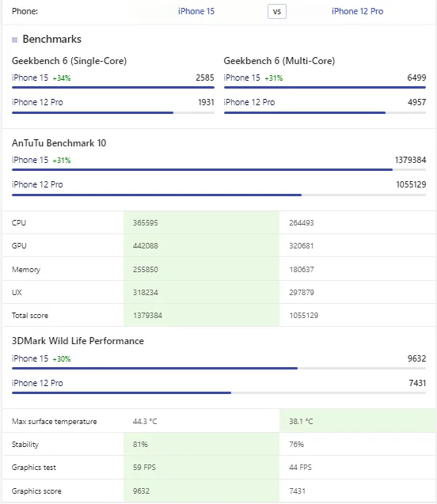Click CPU value 264493
The height and width of the screenshot is (504, 437).
coord(302,223)
